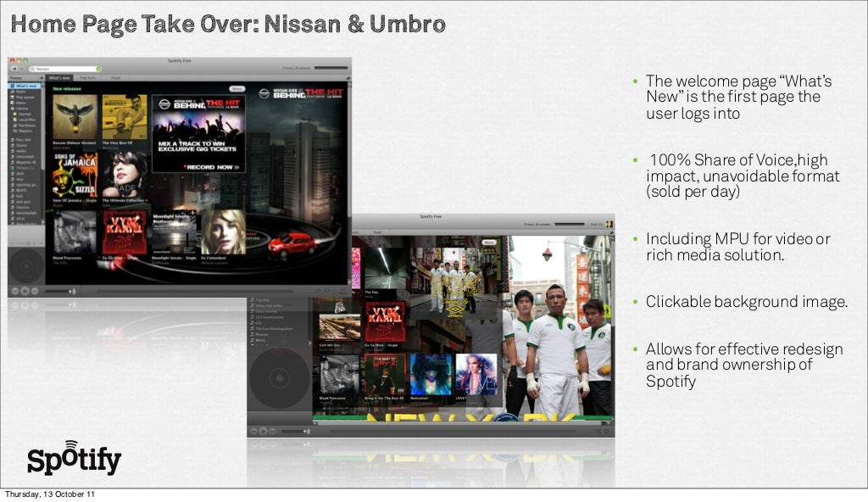868x502 pixels.
Task: Click the speaker icon in Nissan window
Action: point(72,291)
